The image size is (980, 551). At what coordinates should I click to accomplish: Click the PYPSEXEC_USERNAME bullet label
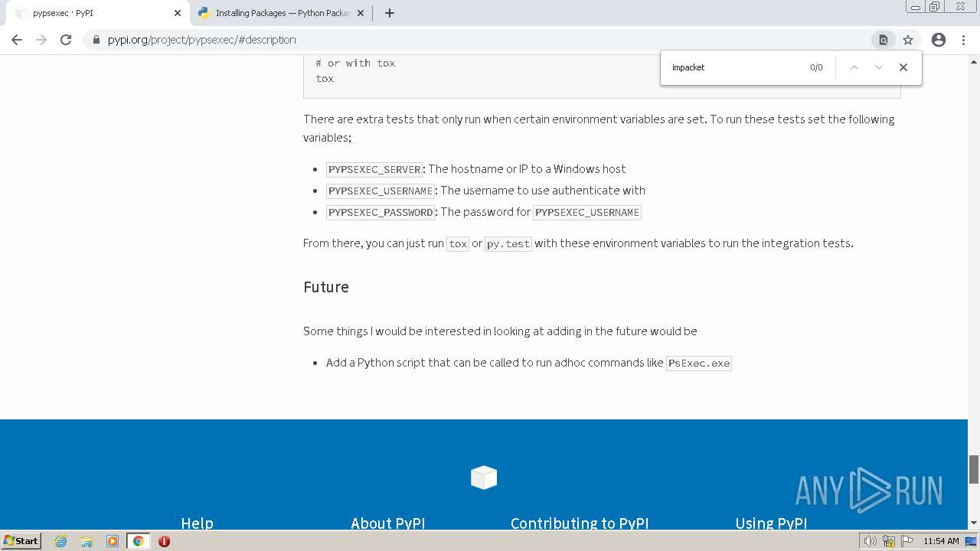(x=381, y=191)
